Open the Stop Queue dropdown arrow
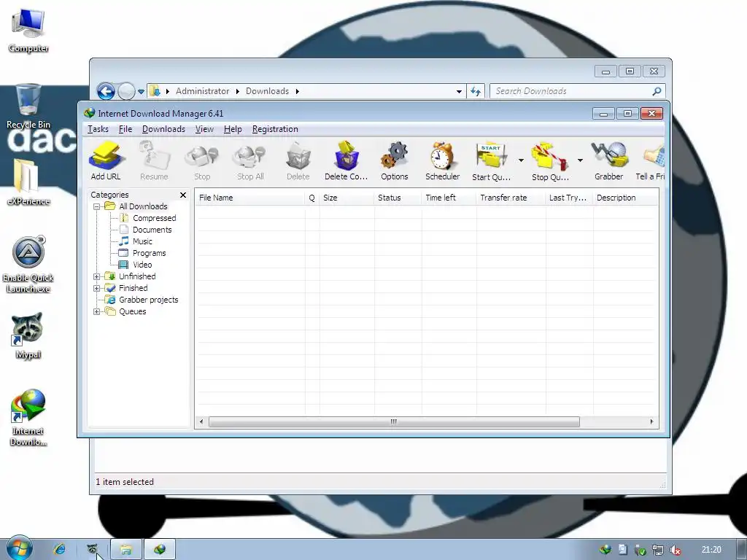Image resolution: width=747 pixels, height=560 pixels. [580, 160]
